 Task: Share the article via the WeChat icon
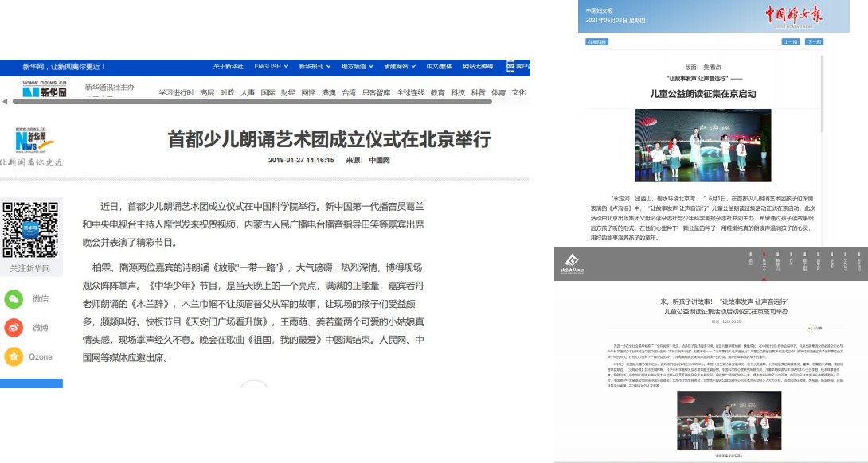pyautogui.click(x=14, y=298)
